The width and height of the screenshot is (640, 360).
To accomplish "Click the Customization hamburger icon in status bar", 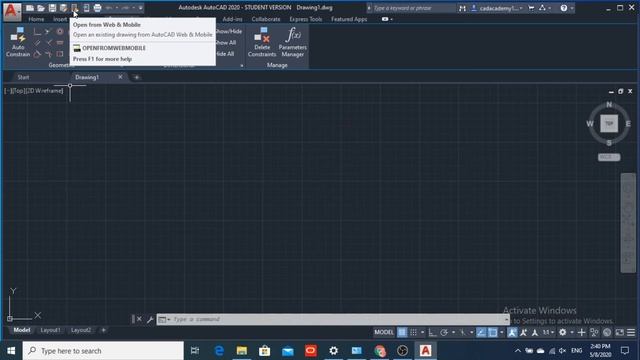I will [x=631, y=332].
